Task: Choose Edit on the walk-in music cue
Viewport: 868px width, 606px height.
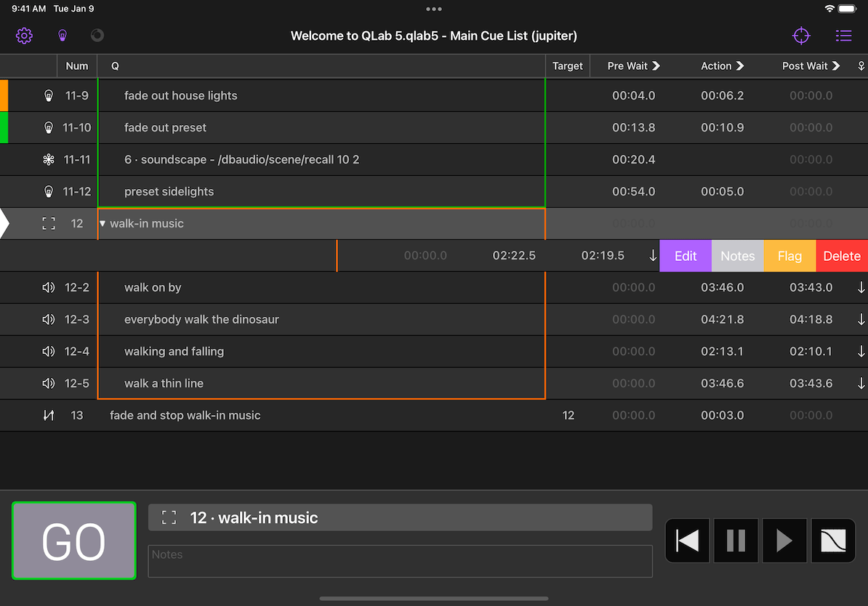Action: coord(684,256)
